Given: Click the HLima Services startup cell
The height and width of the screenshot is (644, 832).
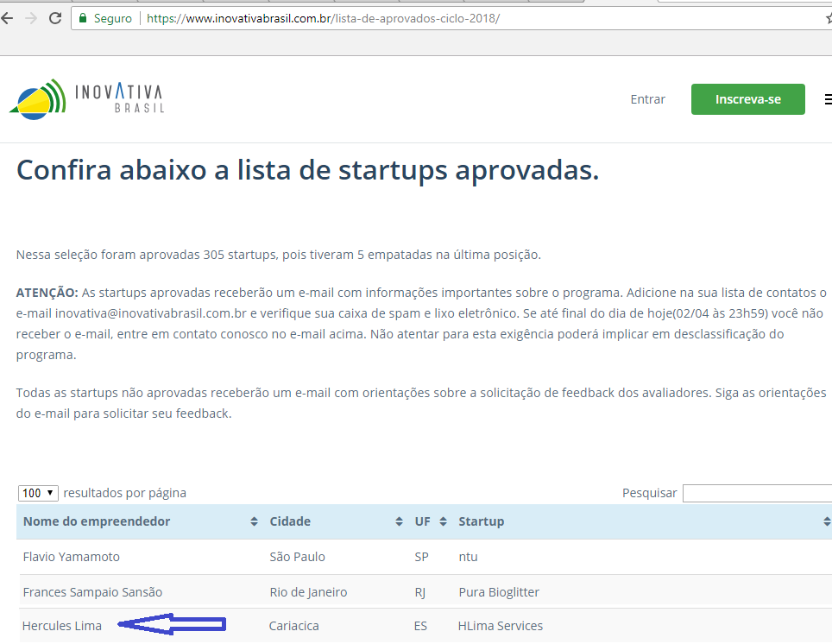Looking at the screenshot, I should [501, 626].
